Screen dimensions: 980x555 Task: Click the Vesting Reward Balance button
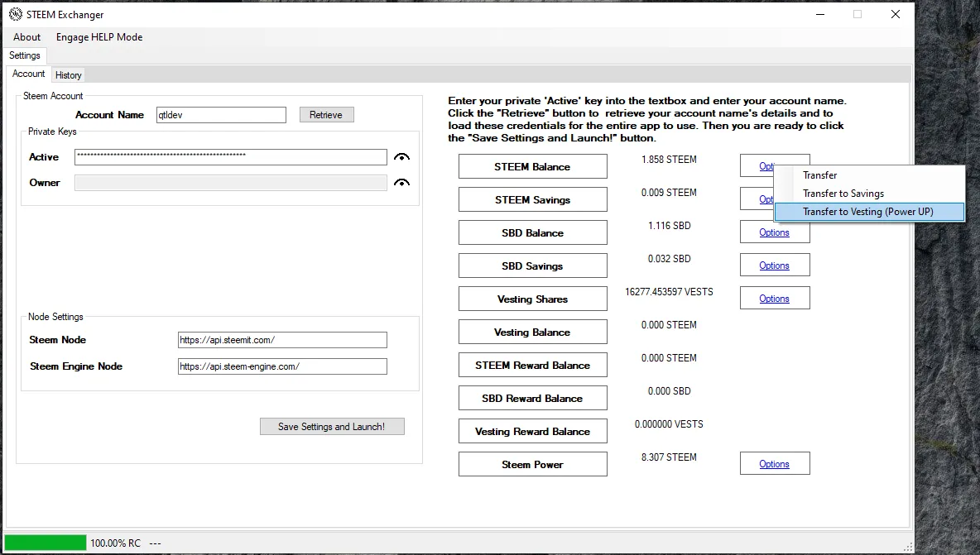[x=532, y=432]
